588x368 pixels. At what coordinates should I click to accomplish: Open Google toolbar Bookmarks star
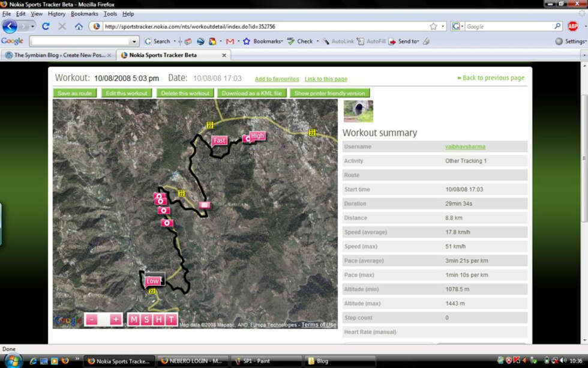pyautogui.click(x=263, y=41)
